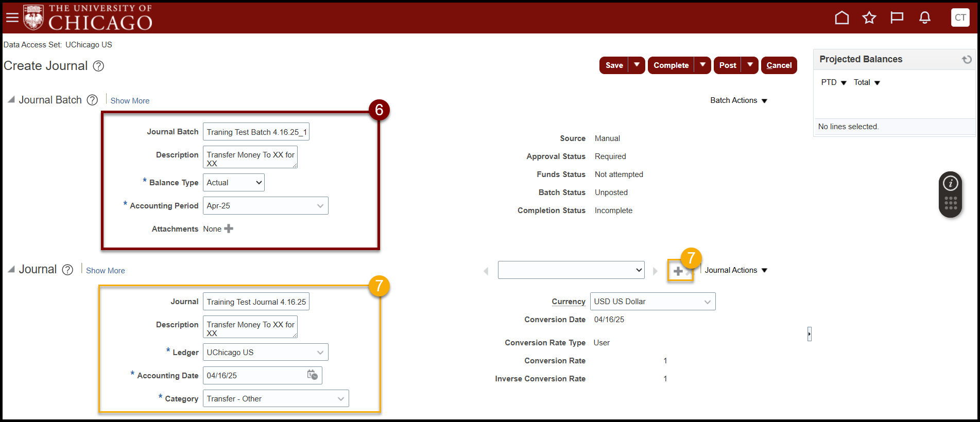980x422 pixels.
Task: Open the Watchlist flag icon
Action: 897,18
